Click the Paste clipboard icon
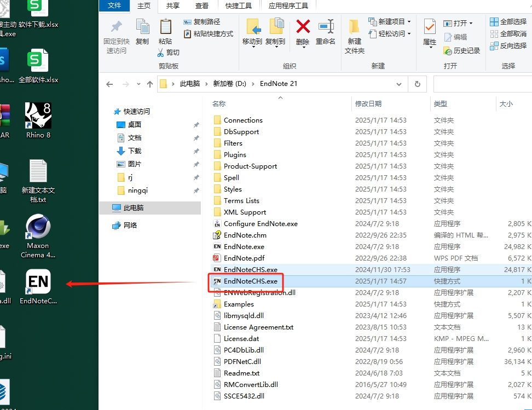532x410 pixels. point(166,27)
